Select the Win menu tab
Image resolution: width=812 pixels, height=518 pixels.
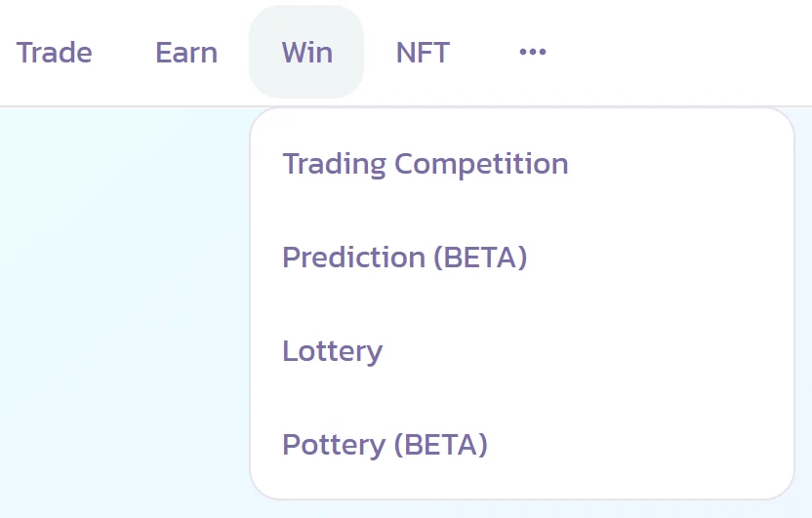306,53
